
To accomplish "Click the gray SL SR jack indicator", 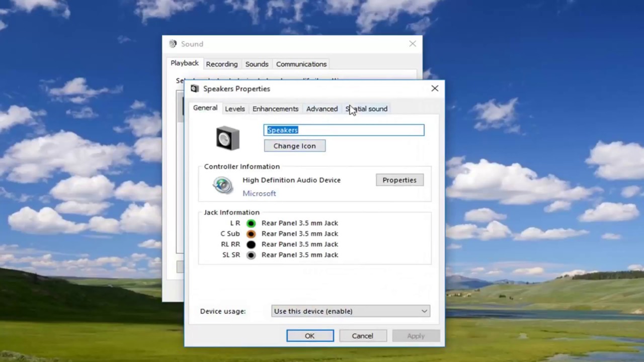I will click(x=251, y=255).
